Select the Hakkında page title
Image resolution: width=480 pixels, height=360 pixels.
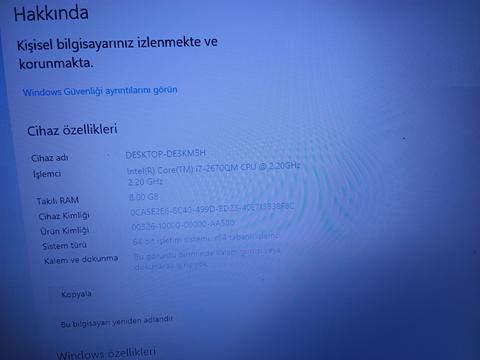(51, 14)
